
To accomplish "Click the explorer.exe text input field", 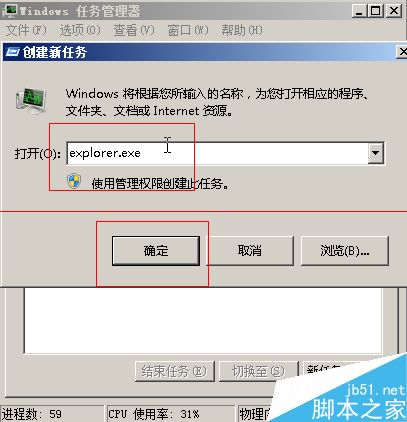I will [x=217, y=153].
